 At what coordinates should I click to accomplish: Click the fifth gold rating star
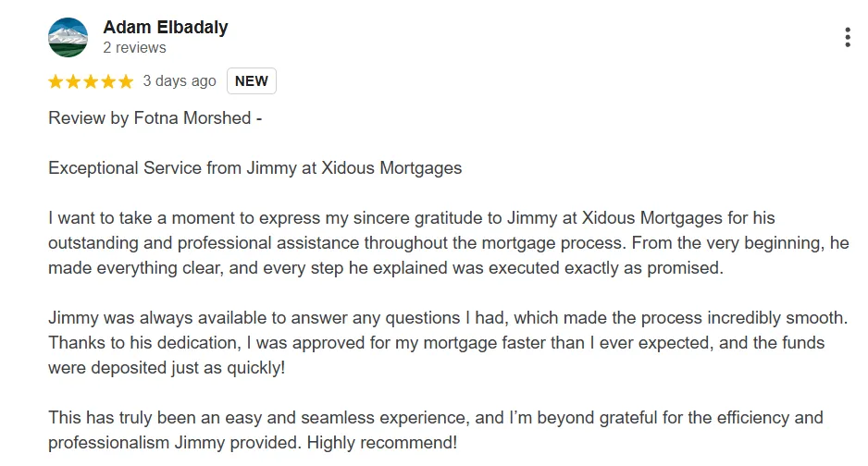tap(126, 81)
